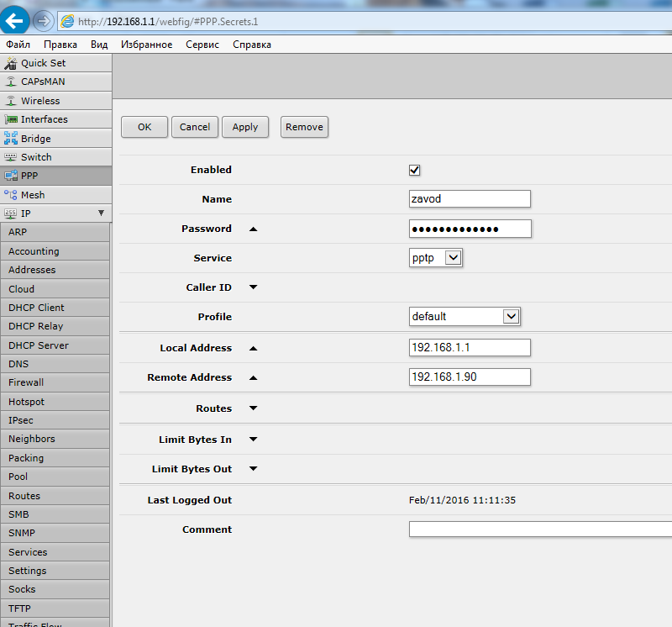672x627 pixels.
Task: Click the Mesh icon in sidebar
Action: coord(11,195)
